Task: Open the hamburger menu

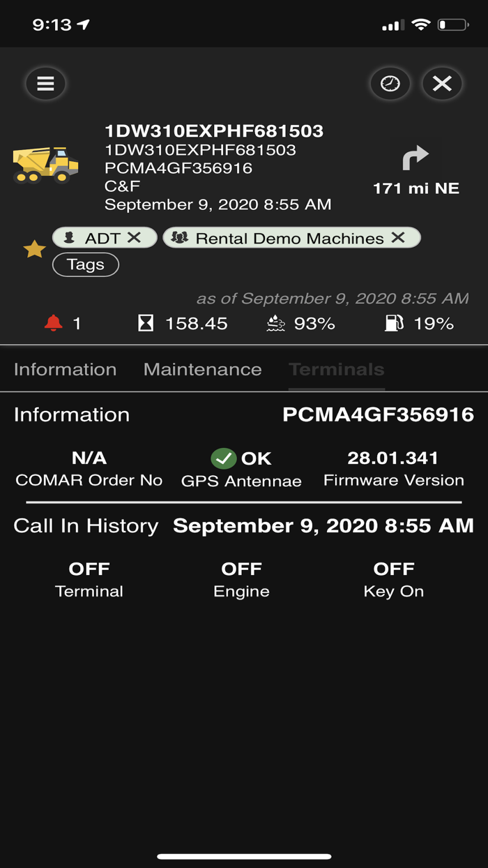Action: coord(46,84)
